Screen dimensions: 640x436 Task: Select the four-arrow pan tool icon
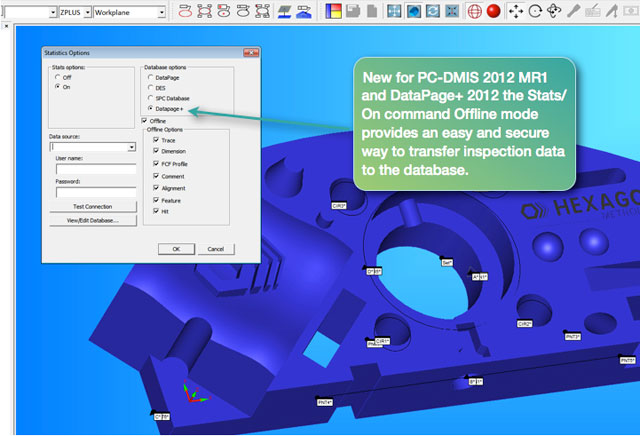516,12
